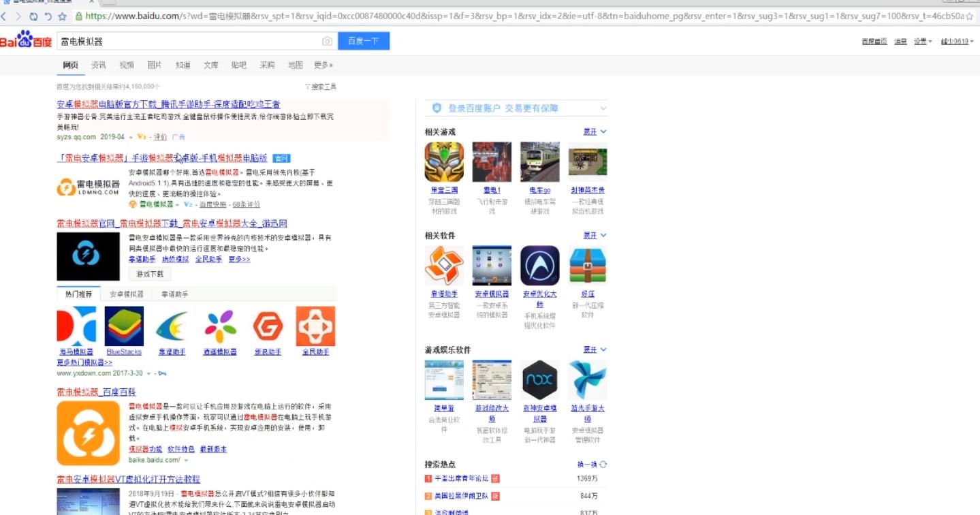Click the BlueStacks stacked-layers icon
980x515 pixels.
click(x=124, y=326)
